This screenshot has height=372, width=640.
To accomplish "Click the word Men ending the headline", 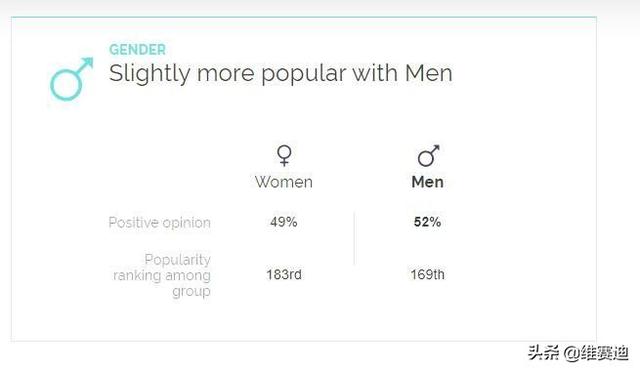I will pos(429,74).
